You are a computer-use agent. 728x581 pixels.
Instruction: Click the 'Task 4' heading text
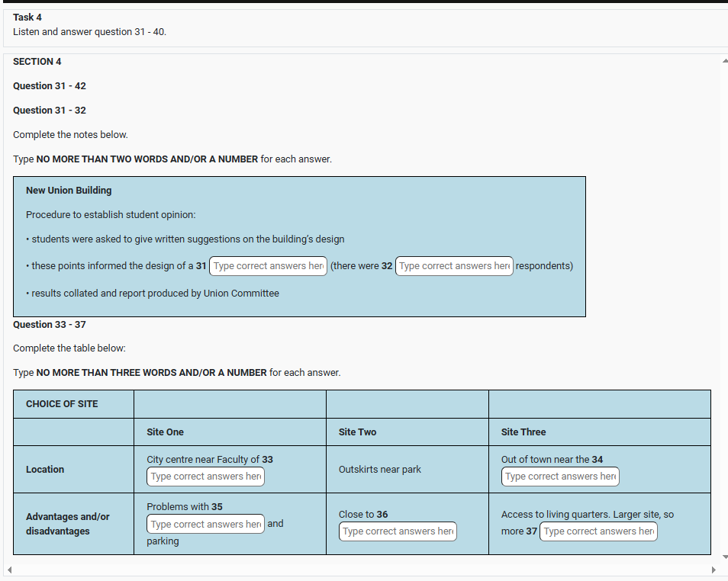[27, 18]
